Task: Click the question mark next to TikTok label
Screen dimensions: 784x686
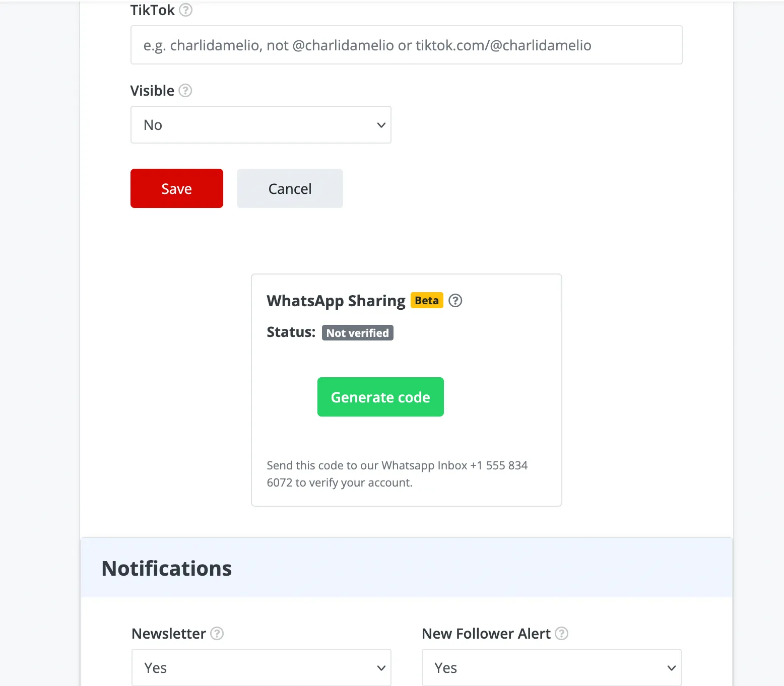Action: pyautogui.click(x=186, y=10)
